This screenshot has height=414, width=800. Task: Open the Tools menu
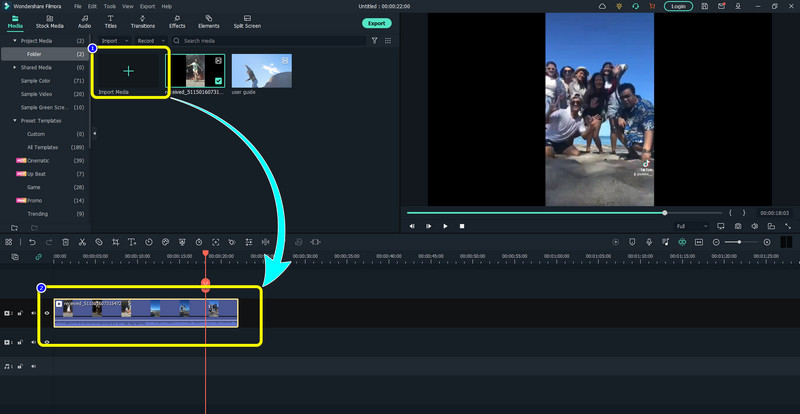(x=109, y=6)
